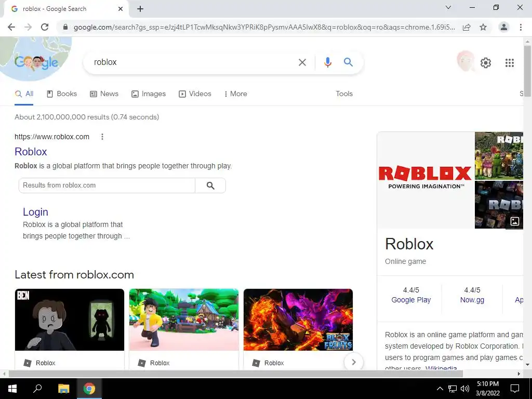Select the All results tab

[24, 94]
